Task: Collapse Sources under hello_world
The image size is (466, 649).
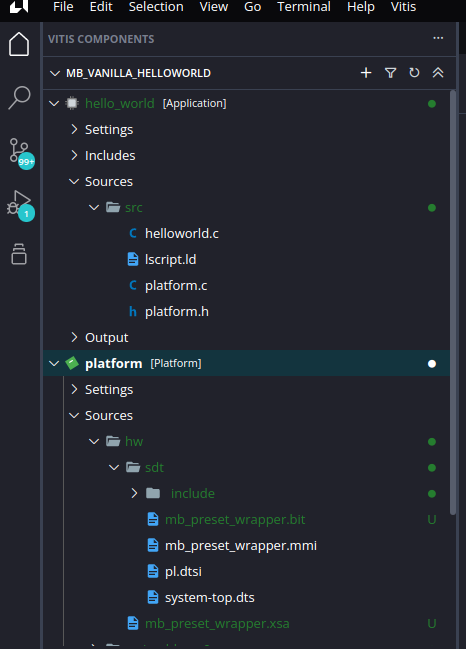Action: [74, 181]
